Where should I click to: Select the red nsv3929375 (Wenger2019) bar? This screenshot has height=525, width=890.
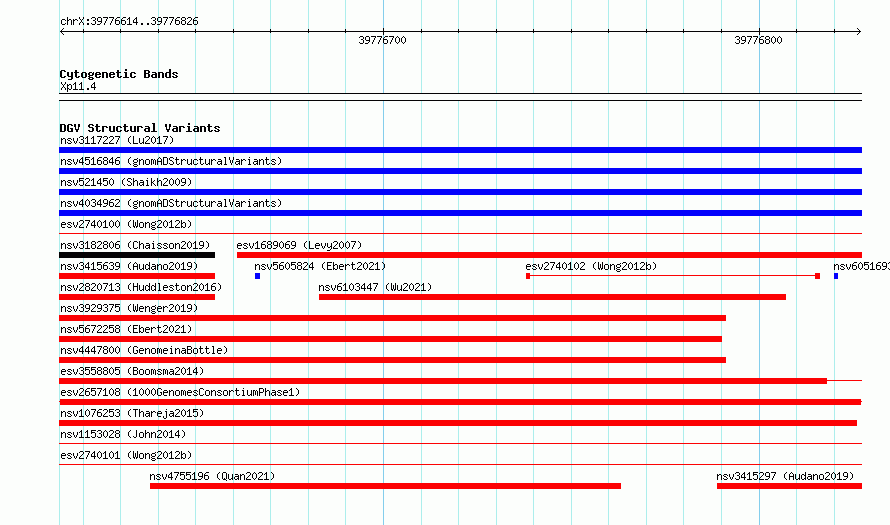(392, 318)
